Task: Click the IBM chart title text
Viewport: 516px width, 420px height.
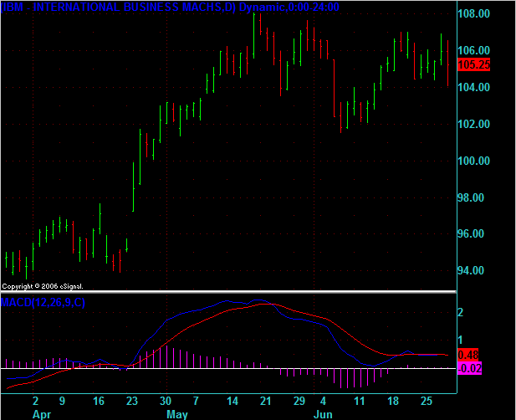Action: 170,7
